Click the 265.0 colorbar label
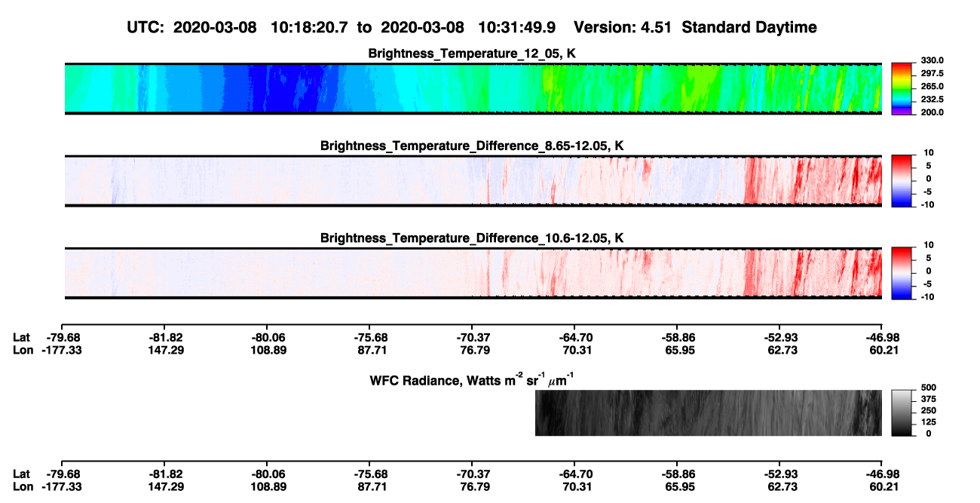Screen dimensions: 980x503 tap(933, 87)
